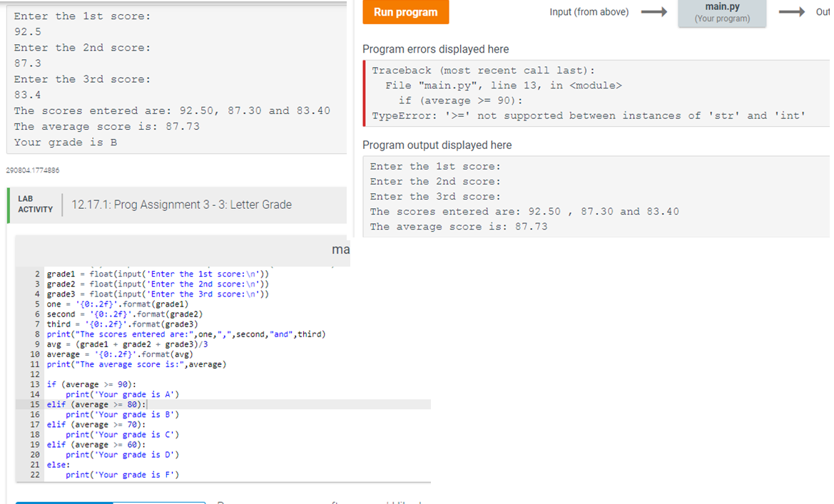
Task: Click program output line 'Enter the 3rd score:'
Action: 435,197
